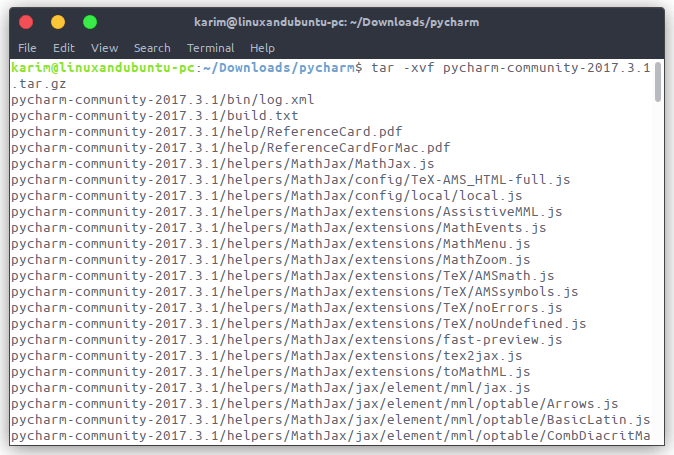The width and height of the screenshot is (674, 455).
Task: Click the window title karim@linuxandubuntu-pc
Action: coord(337,22)
